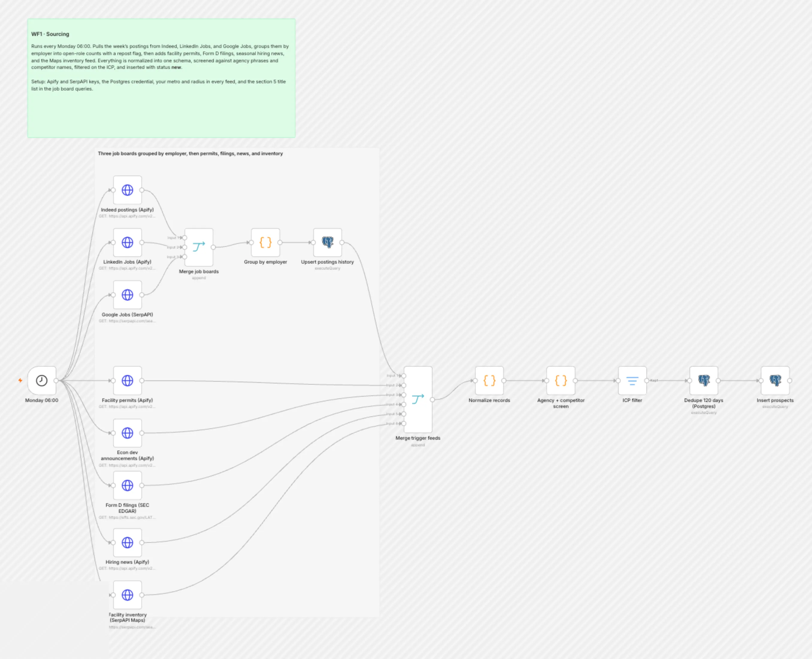Click the 'Facility permits (Apify)' label
Viewport: 812px width, 659px height.
(x=128, y=400)
